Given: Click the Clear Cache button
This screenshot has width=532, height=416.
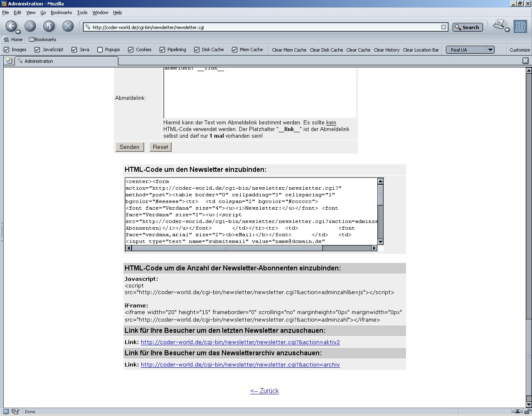Looking at the screenshot, I should (x=358, y=50).
